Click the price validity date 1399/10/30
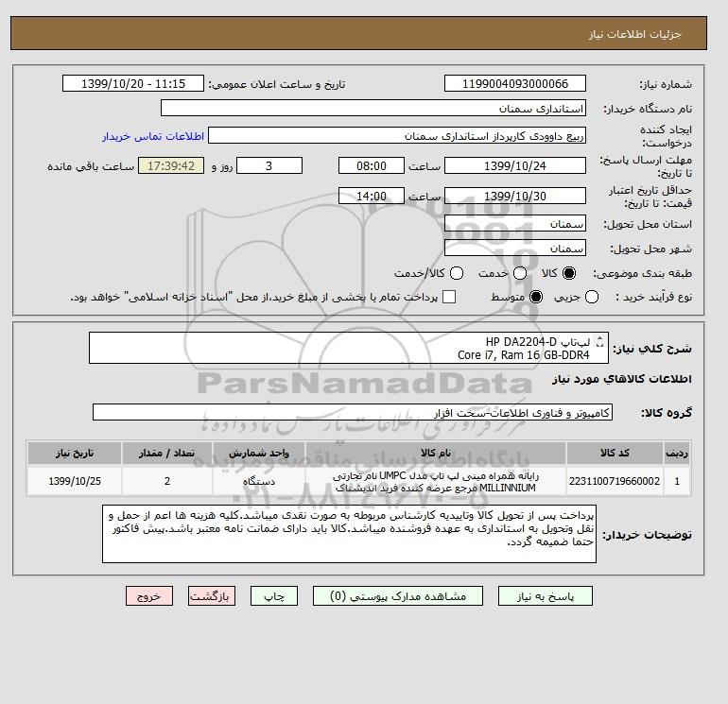Viewport: 728px width, 704px height. pos(515,196)
